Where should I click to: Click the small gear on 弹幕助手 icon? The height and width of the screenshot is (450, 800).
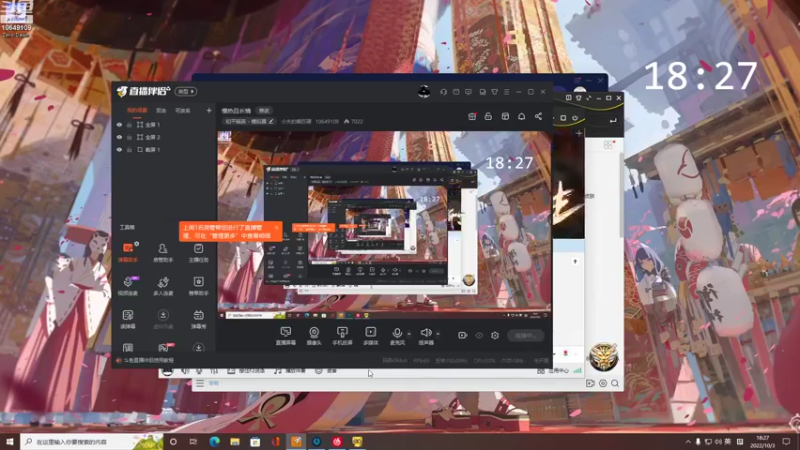137,244
